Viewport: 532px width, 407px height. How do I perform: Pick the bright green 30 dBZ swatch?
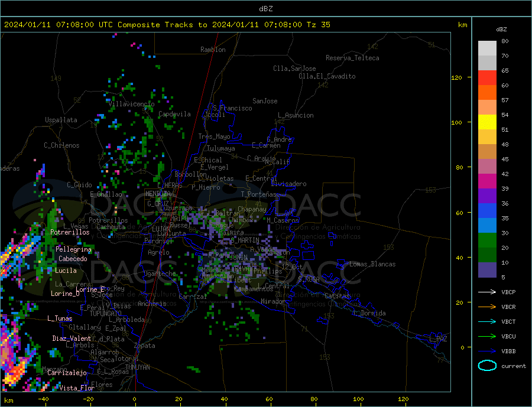(487, 240)
